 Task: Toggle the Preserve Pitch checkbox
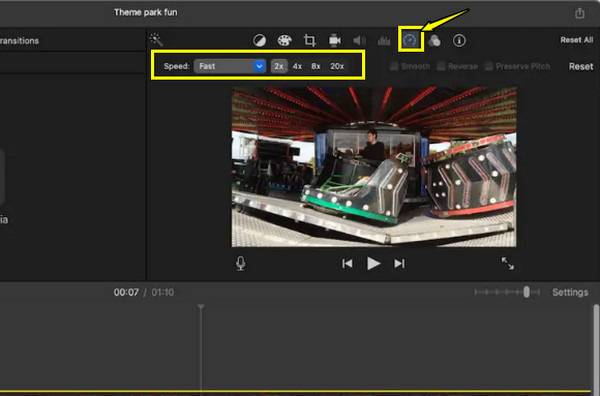click(x=488, y=66)
